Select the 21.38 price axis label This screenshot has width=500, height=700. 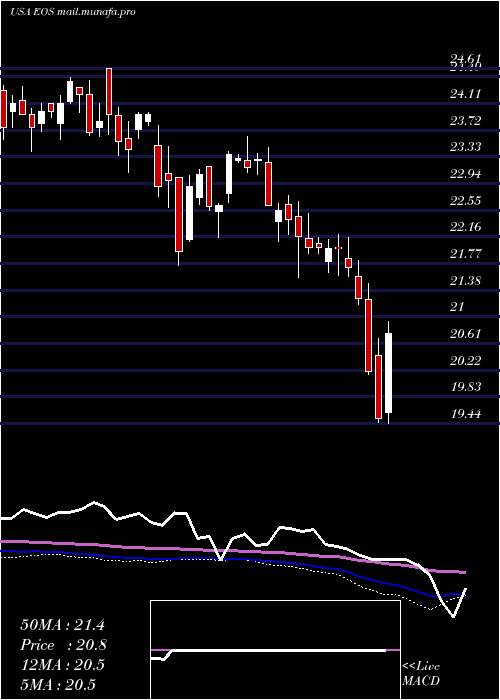click(x=466, y=280)
